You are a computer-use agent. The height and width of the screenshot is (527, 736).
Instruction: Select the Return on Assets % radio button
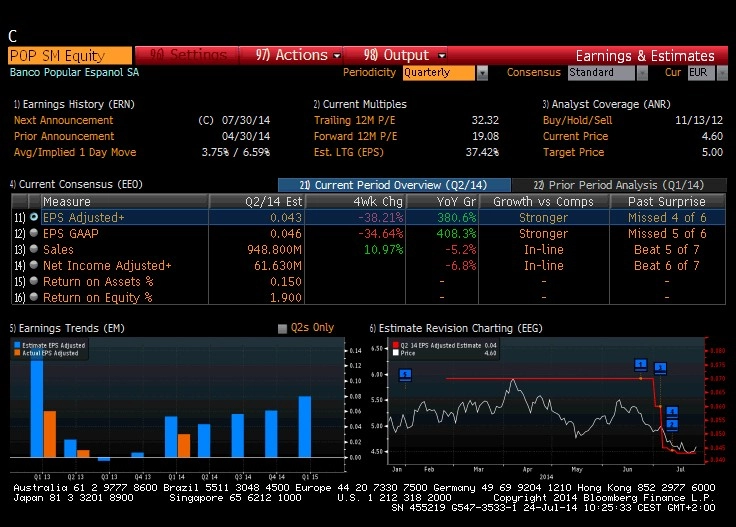point(34,281)
